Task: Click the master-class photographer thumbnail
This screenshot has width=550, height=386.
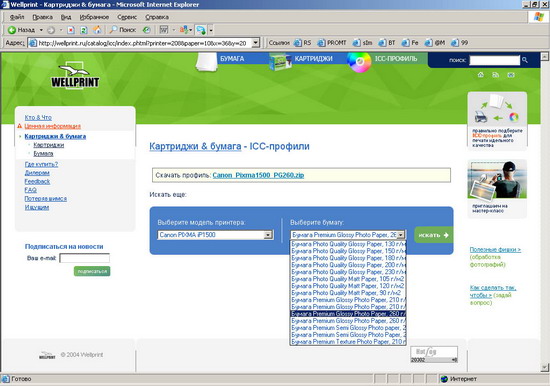Action: [497, 180]
